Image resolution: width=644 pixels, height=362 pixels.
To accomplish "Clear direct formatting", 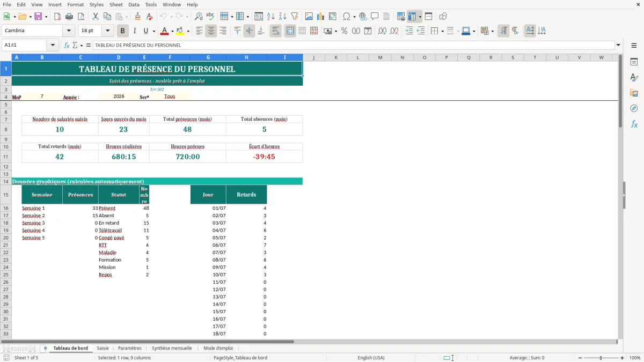I will pyautogui.click(x=150, y=17).
